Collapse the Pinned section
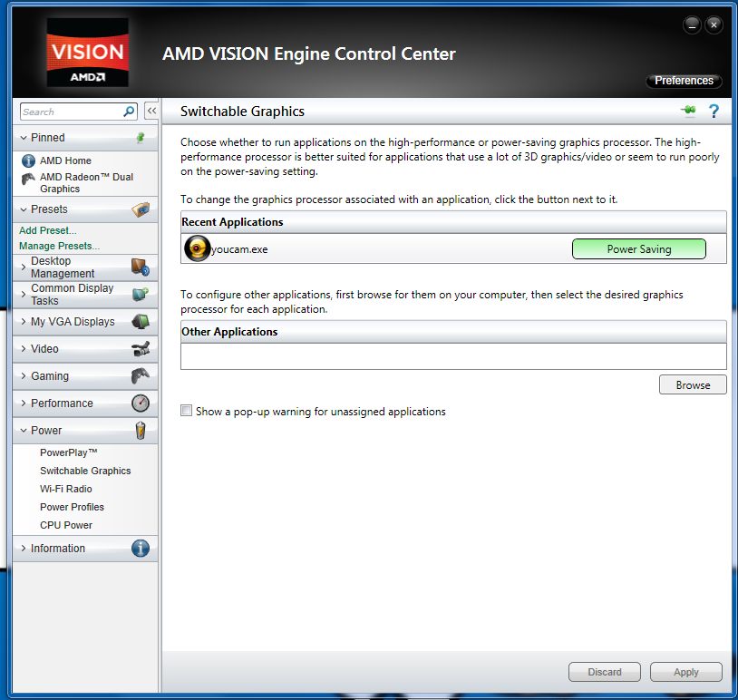Image resolution: width=738 pixels, height=700 pixels. point(24,138)
